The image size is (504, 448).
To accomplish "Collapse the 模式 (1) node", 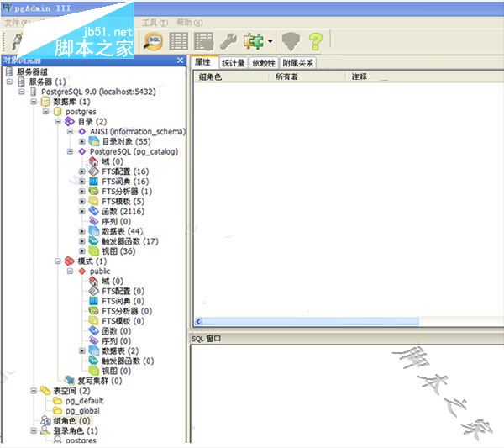I will click(x=58, y=261).
